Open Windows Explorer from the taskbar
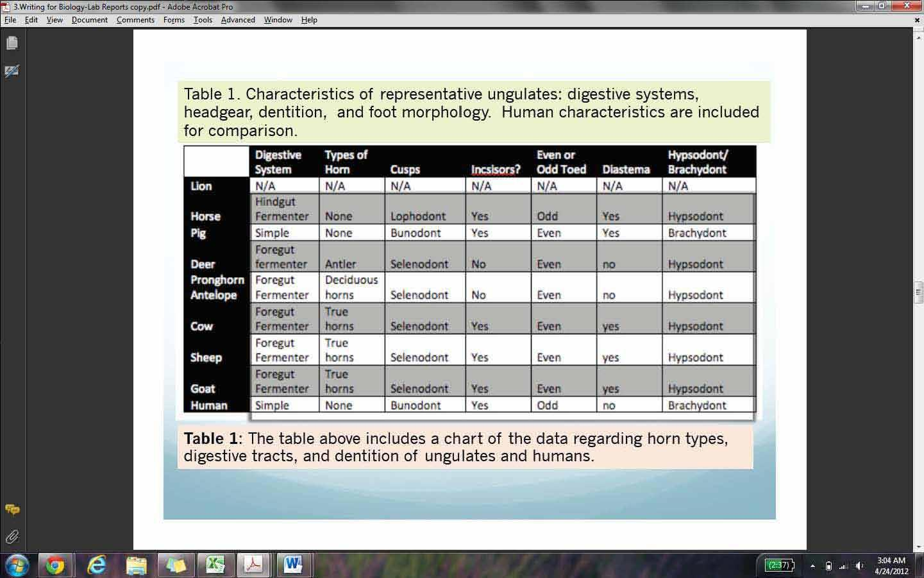This screenshot has height=578, width=924. tap(136, 565)
